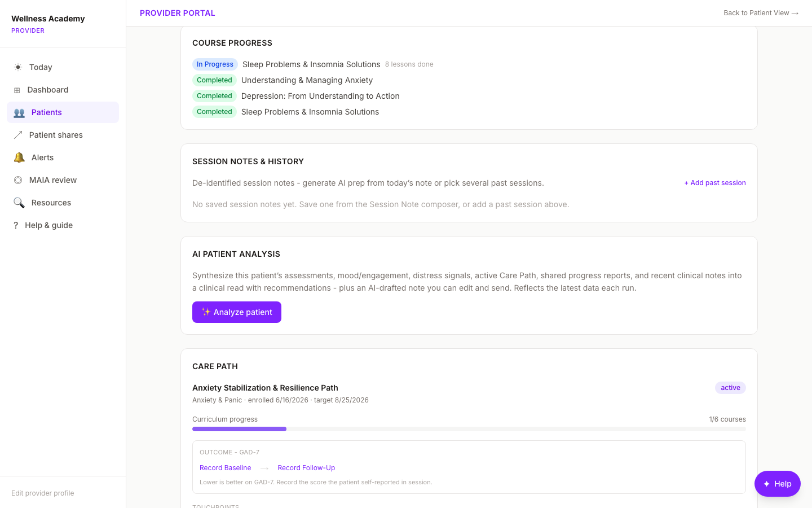Open Resources in the sidebar

[63, 203]
